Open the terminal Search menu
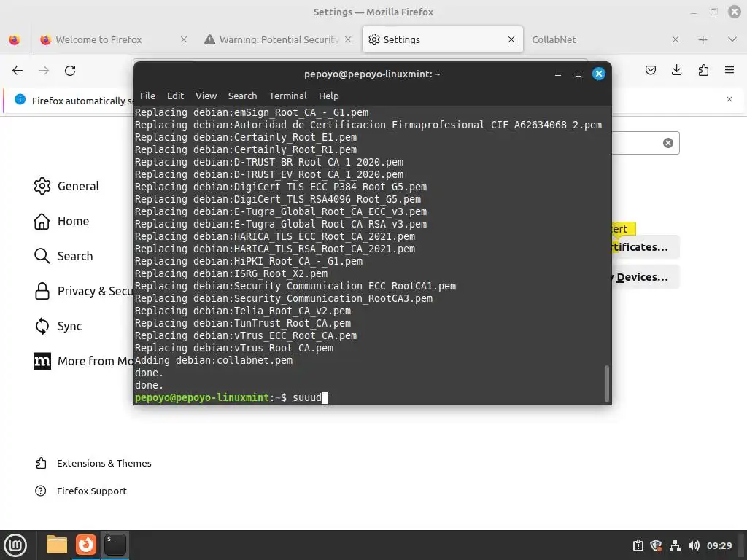Viewport: 747px width, 560px height. point(242,96)
